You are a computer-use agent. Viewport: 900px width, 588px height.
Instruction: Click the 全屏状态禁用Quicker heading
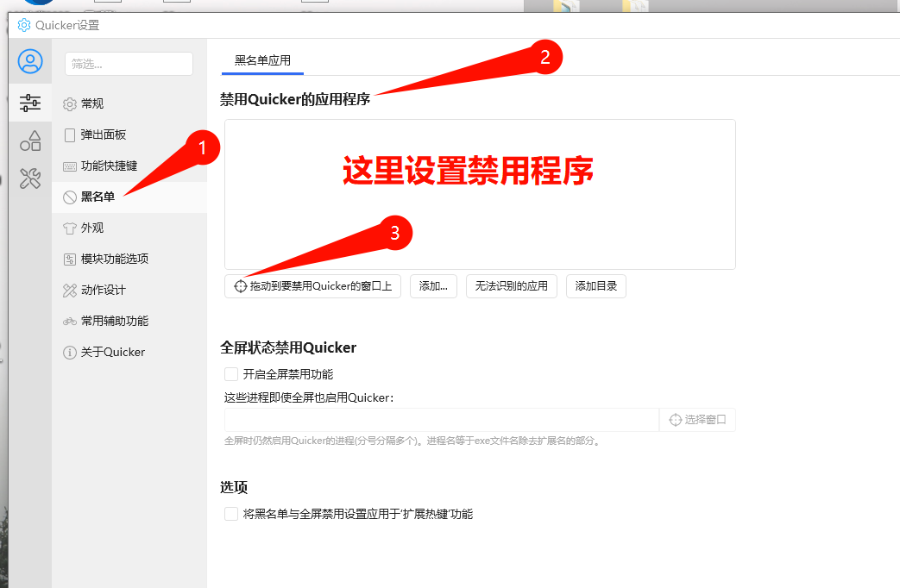click(x=288, y=347)
